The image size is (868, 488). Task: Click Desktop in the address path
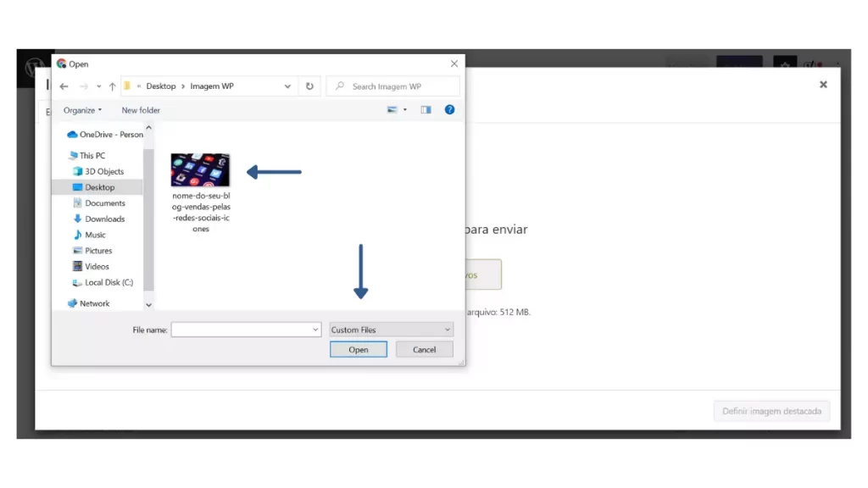click(160, 86)
